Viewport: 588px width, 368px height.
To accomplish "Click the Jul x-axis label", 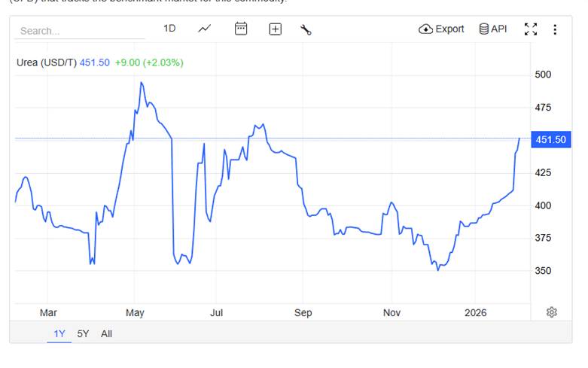I will point(216,312).
